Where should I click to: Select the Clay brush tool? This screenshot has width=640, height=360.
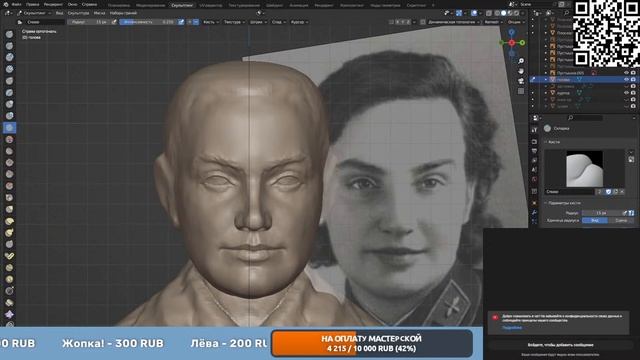[x=9, y=57]
